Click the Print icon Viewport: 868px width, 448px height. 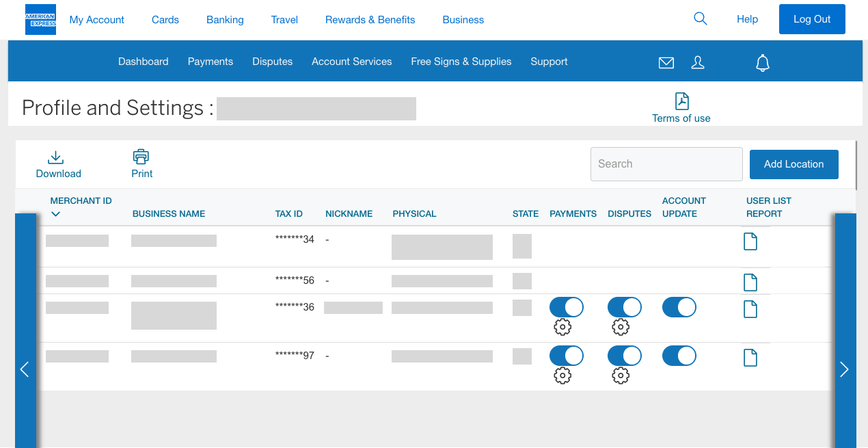coord(141,156)
